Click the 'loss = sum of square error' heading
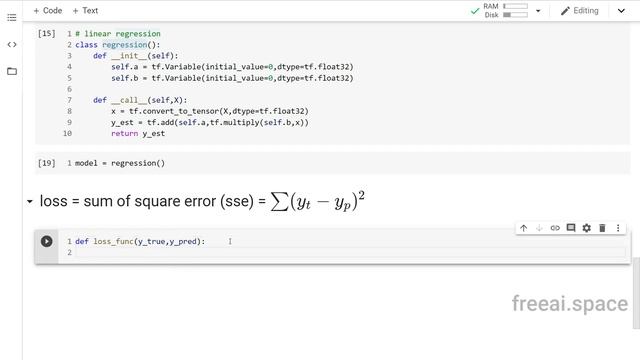The image size is (640, 360). (x=202, y=201)
